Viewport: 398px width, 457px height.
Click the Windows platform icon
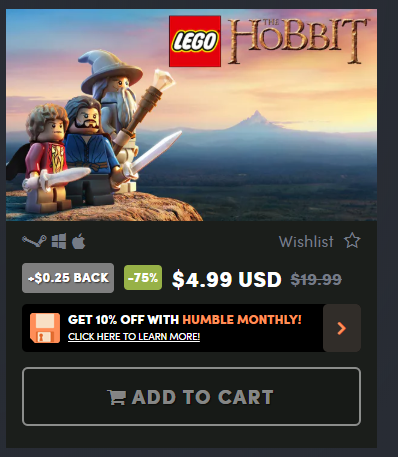click(59, 241)
